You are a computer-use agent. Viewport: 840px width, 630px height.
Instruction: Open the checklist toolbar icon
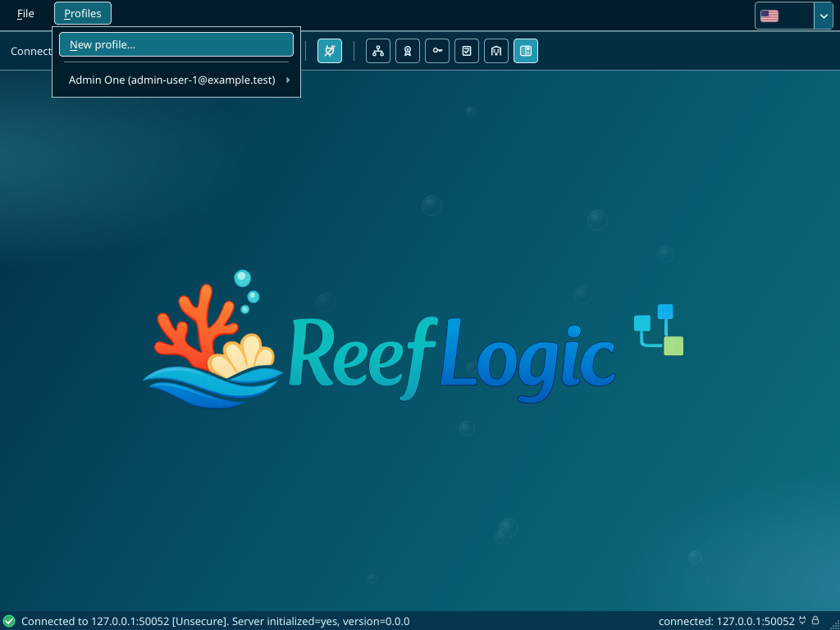click(x=467, y=51)
